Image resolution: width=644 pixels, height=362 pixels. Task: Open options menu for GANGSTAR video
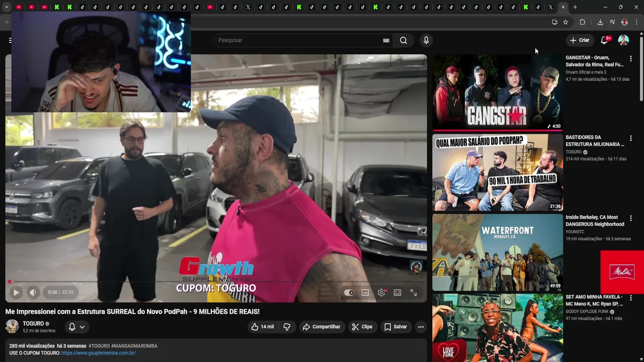(630, 59)
